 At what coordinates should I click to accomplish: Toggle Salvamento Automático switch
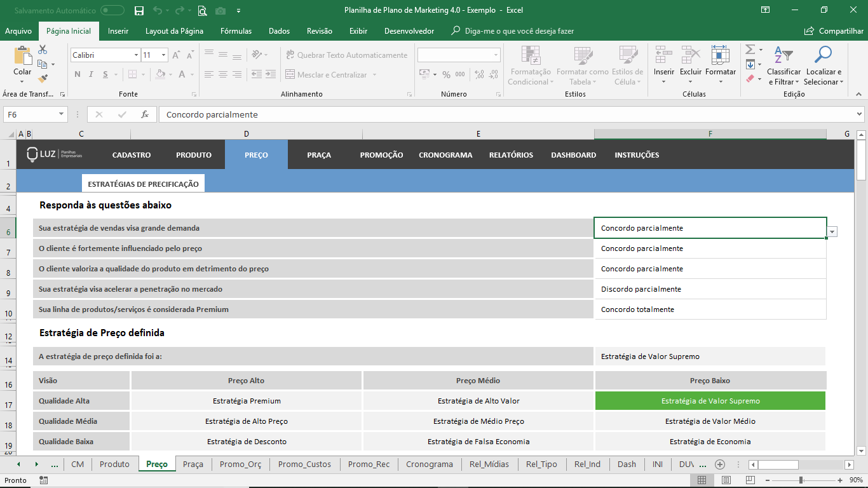112,10
